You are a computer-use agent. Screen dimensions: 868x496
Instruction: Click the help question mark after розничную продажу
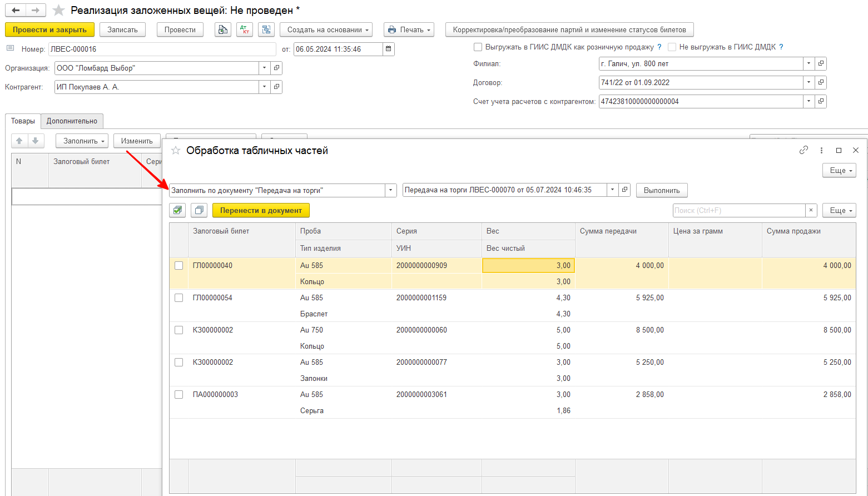(659, 47)
